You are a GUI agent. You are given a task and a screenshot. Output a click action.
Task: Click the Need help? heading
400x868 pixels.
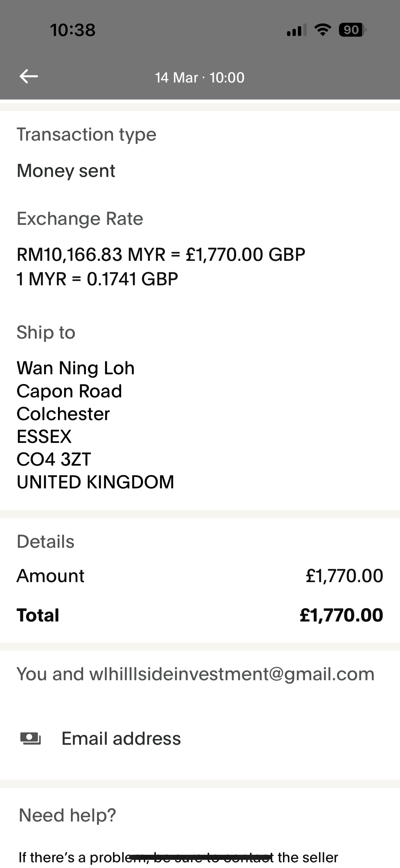click(x=68, y=815)
